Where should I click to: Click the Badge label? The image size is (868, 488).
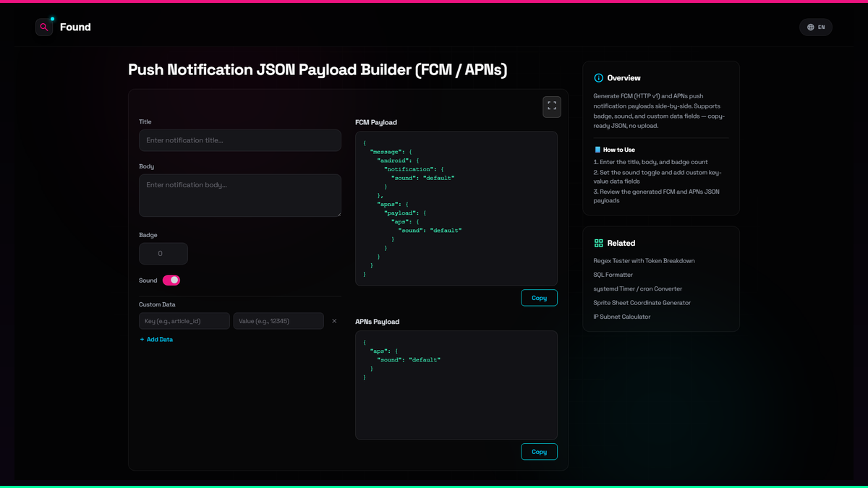pyautogui.click(x=148, y=235)
